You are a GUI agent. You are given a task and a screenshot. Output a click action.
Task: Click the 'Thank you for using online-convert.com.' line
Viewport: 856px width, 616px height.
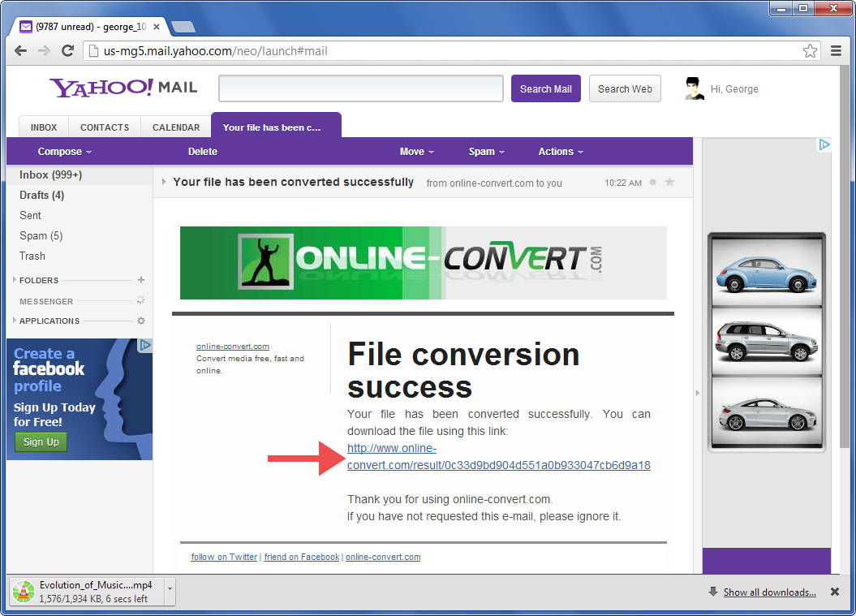pos(450,499)
